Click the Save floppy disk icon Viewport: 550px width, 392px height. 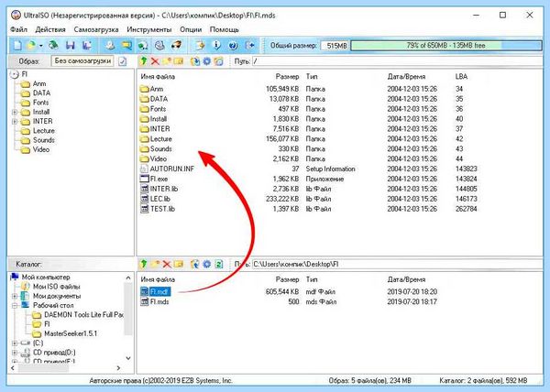coord(71,45)
